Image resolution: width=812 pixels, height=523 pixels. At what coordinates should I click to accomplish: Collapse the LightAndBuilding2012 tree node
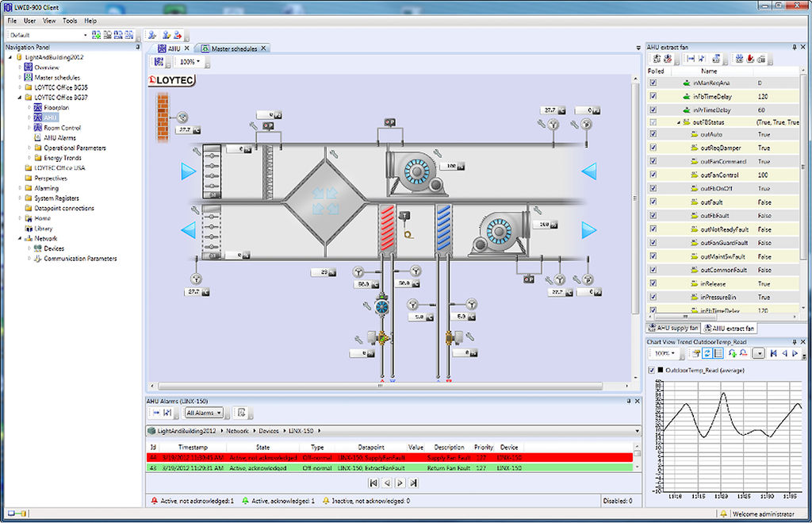click(10, 57)
